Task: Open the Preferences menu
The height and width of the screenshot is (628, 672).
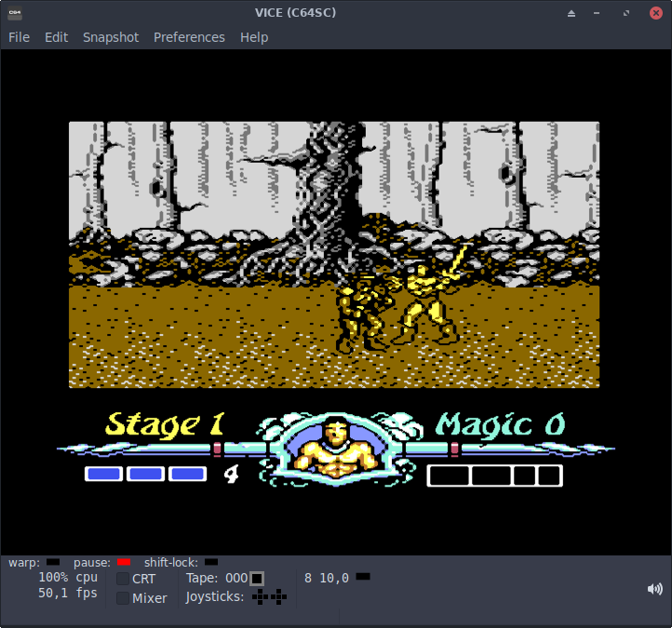Action: [189, 37]
